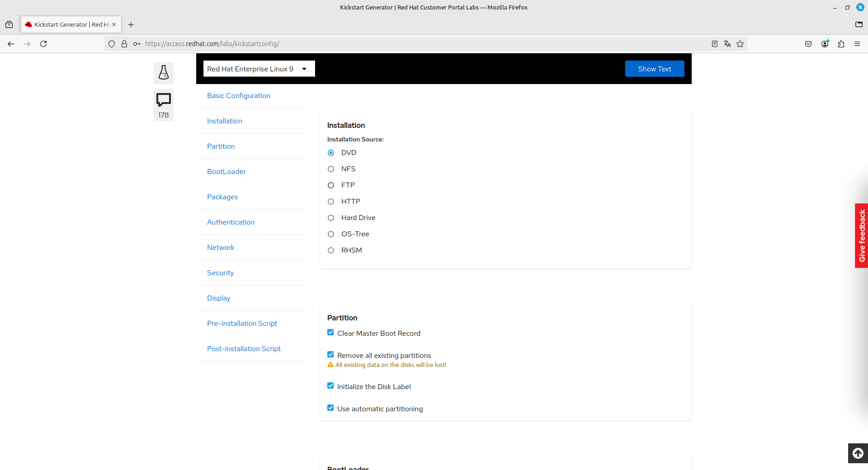The image size is (868, 470).
Task: Open the Firefox hamburger menu
Action: (857, 44)
